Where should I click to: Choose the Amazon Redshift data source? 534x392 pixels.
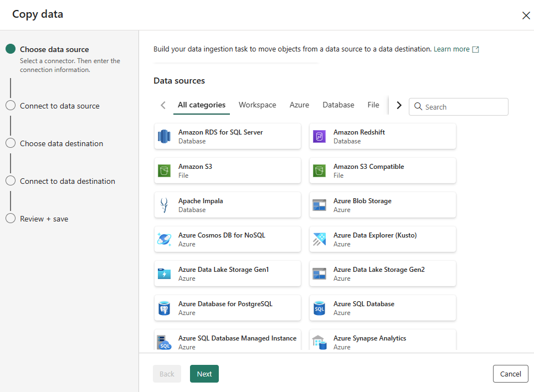(x=382, y=136)
